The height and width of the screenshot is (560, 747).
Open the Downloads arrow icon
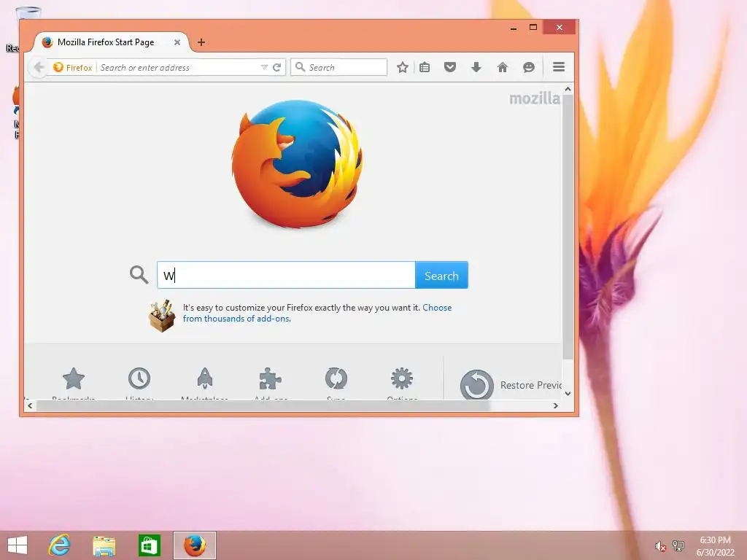click(476, 67)
